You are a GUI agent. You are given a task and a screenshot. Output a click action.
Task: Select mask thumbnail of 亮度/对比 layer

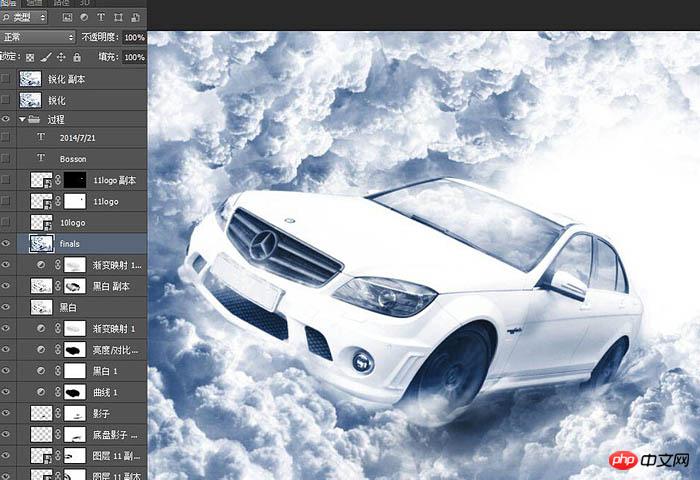75,350
